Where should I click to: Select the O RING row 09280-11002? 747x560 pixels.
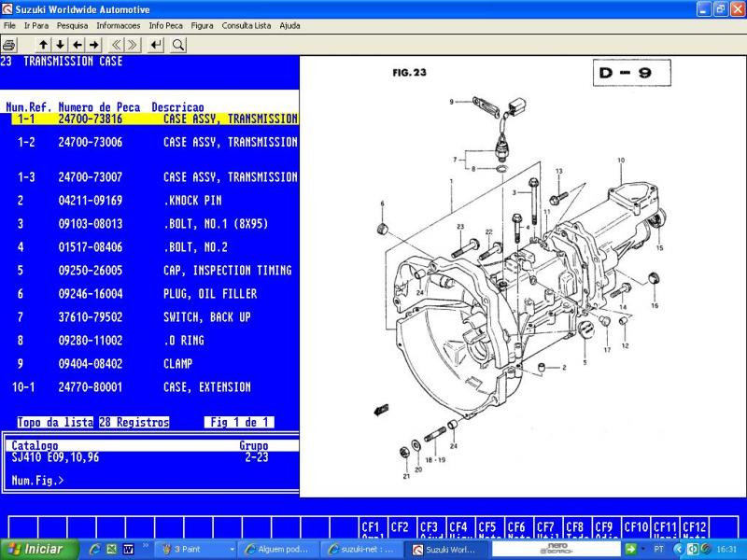[155, 341]
